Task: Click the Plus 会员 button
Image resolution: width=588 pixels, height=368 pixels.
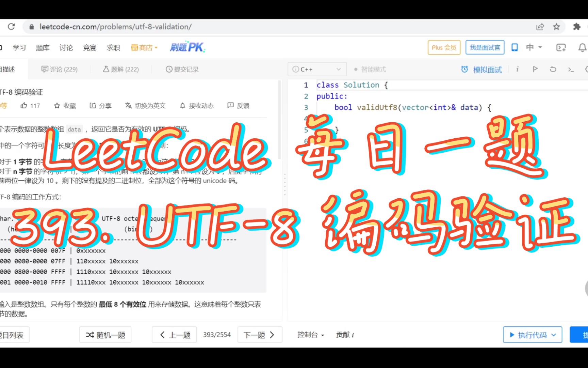Action: [x=444, y=47]
